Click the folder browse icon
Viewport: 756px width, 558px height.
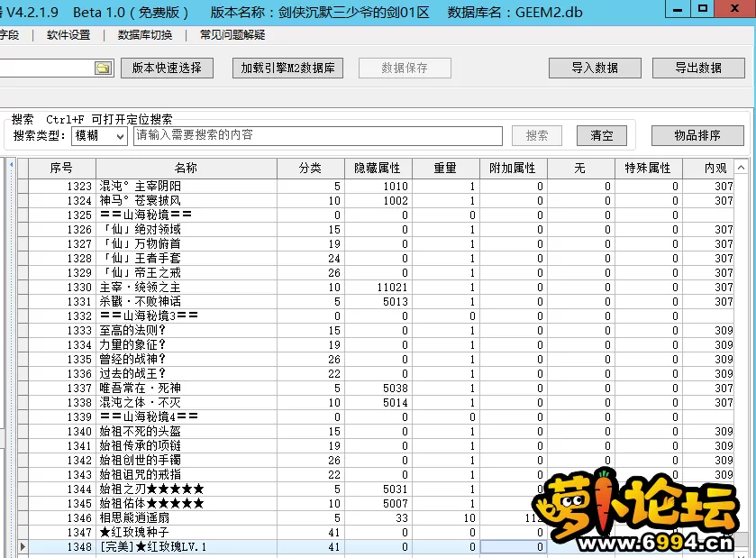click(x=104, y=68)
